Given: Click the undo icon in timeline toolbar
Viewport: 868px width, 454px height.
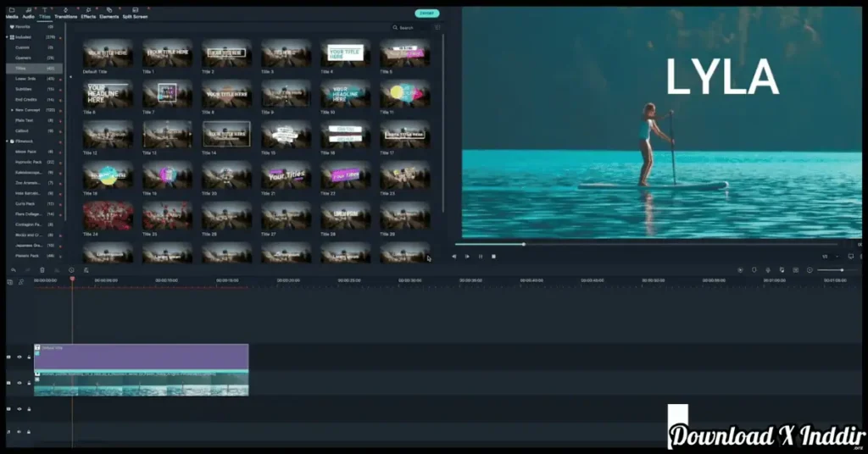Looking at the screenshot, I should (14, 270).
